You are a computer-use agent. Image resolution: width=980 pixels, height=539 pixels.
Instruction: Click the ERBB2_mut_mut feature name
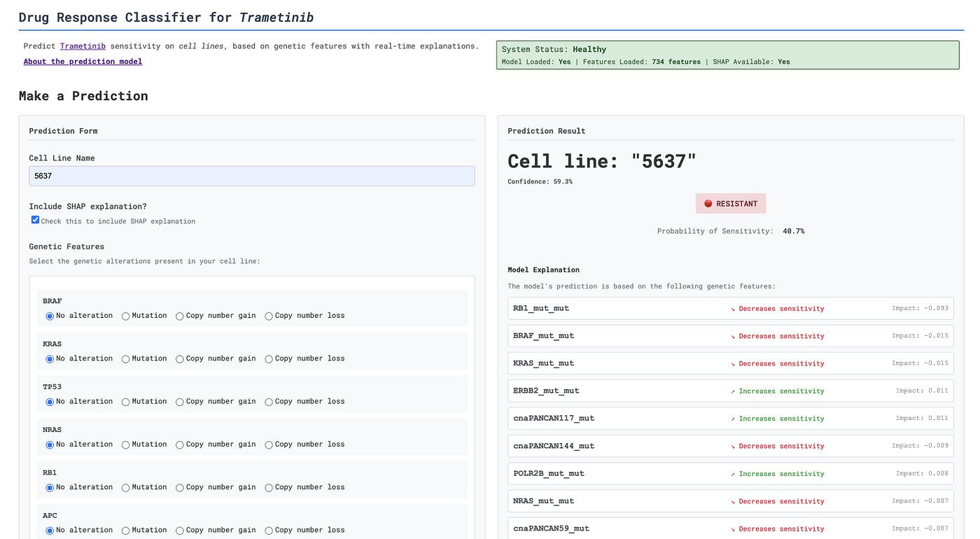(x=546, y=391)
